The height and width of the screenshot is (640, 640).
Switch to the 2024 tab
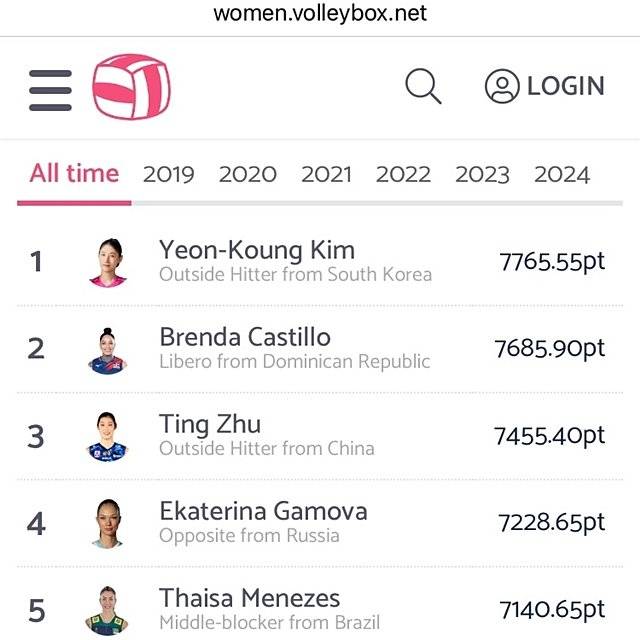pyautogui.click(x=561, y=175)
